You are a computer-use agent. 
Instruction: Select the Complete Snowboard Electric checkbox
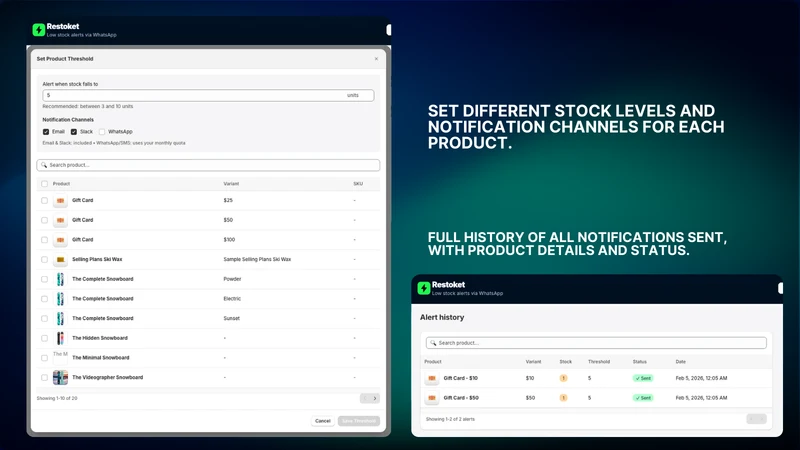coord(44,299)
